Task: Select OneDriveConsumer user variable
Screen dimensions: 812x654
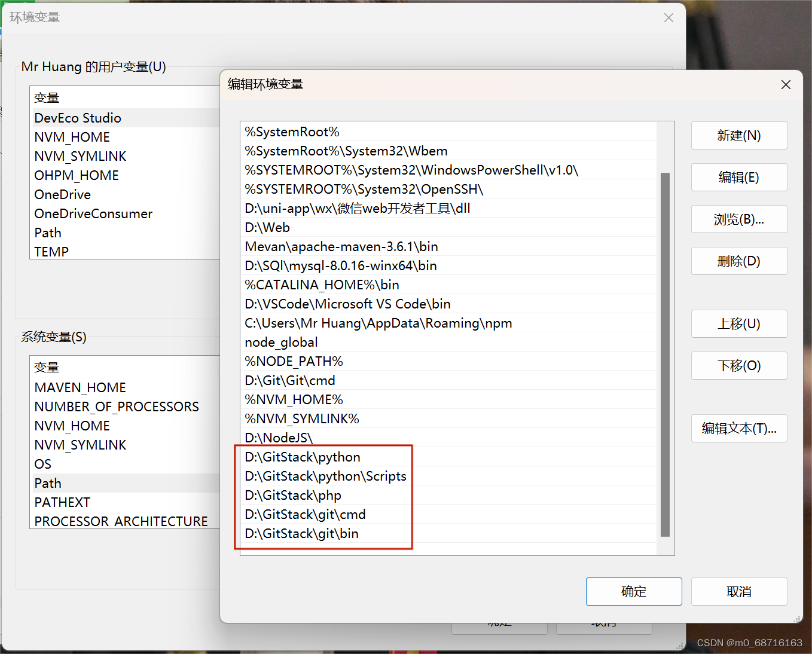Action: click(x=125, y=213)
